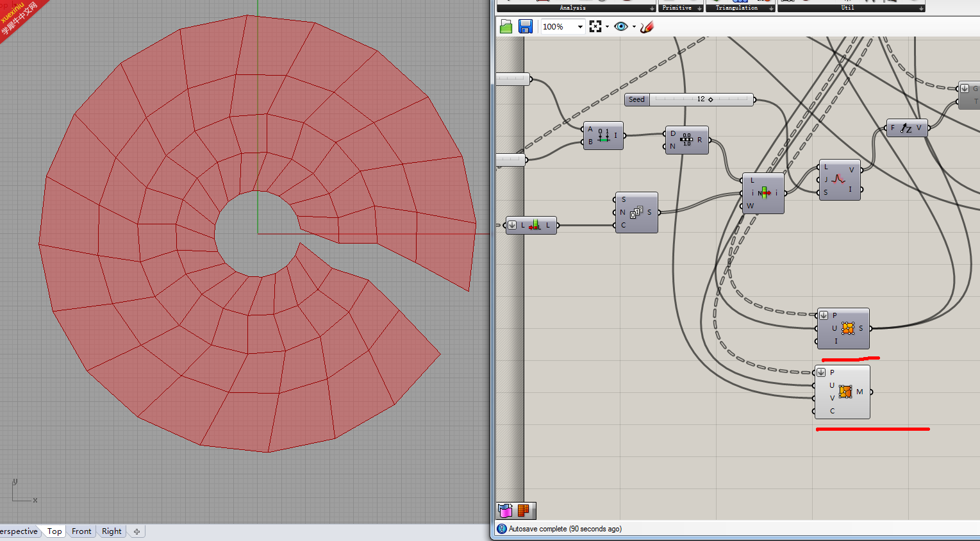
Task: Click Zoom Extents icon in canvas toolbar
Action: tap(595, 26)
